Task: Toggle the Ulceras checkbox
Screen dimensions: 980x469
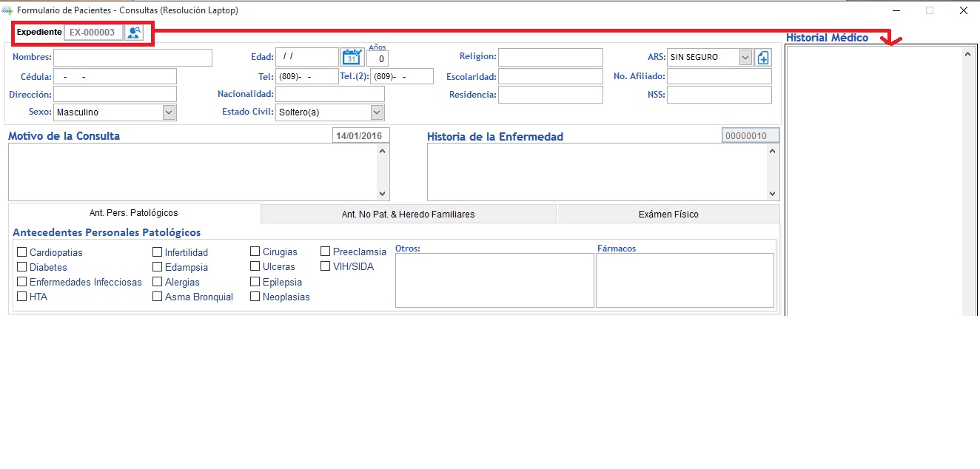Action: [255, 266]
